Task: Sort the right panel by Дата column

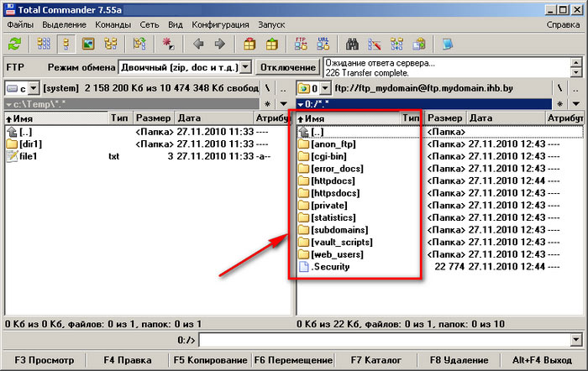Action: click(506, 118)
